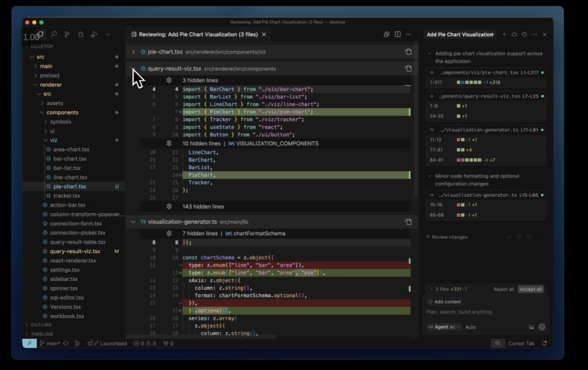Viewport: 588px width, 370px height.
Task: Focus the 'Plan, search, build anything' input
Action: tap(486, 312)
